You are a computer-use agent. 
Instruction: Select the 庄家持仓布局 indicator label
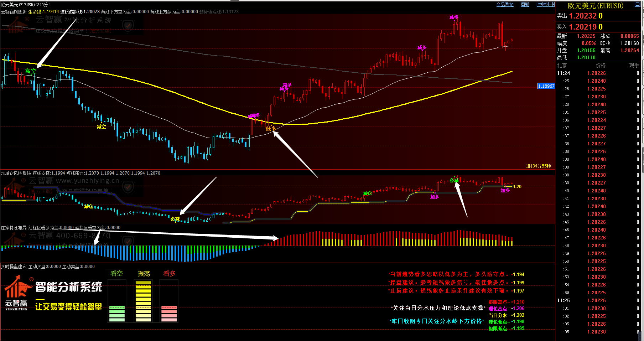click(14, 228)
